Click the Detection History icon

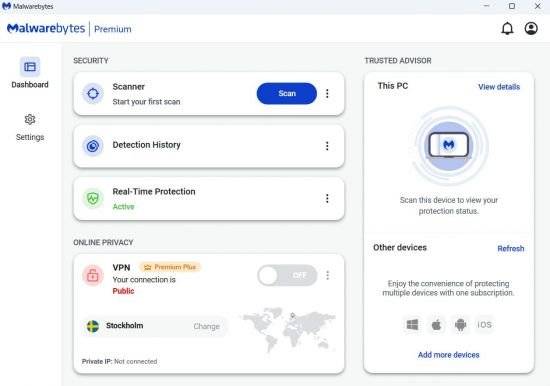click(x=93, y=146)
